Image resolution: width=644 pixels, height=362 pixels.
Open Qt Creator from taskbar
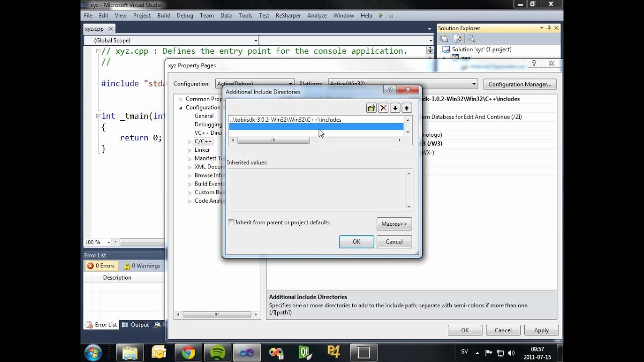pyautogui.click(x=305, y=352)
